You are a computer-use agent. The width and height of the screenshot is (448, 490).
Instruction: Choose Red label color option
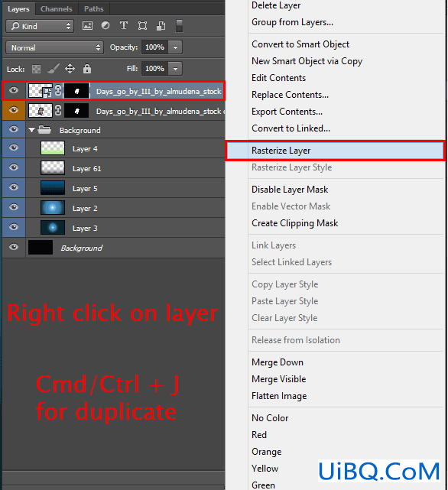coord(259,435)
